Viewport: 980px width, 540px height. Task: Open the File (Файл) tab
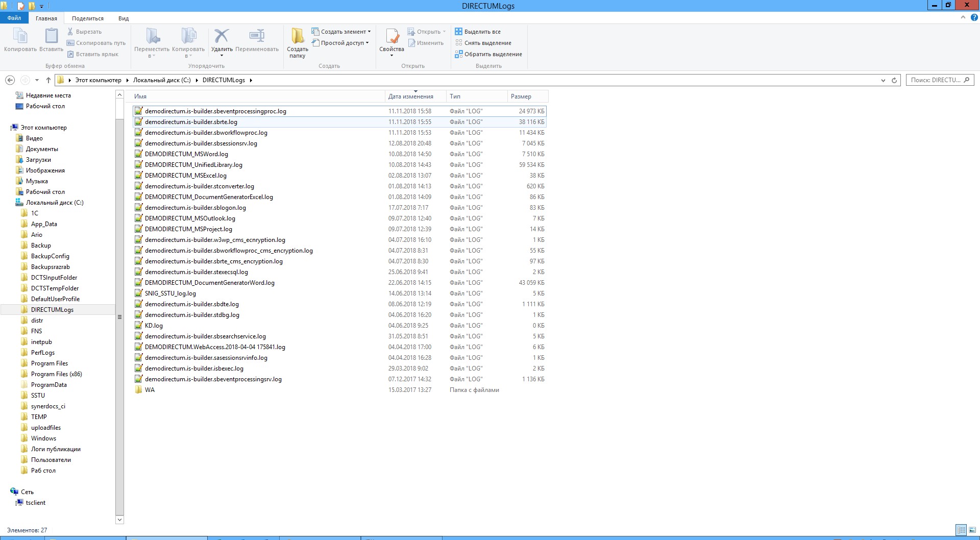(x=14, y=18)
